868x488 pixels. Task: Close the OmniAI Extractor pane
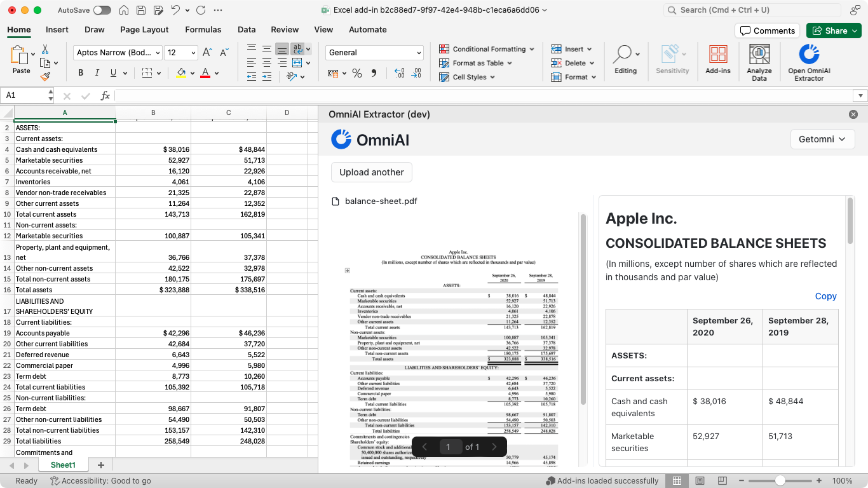click(853, 114)
